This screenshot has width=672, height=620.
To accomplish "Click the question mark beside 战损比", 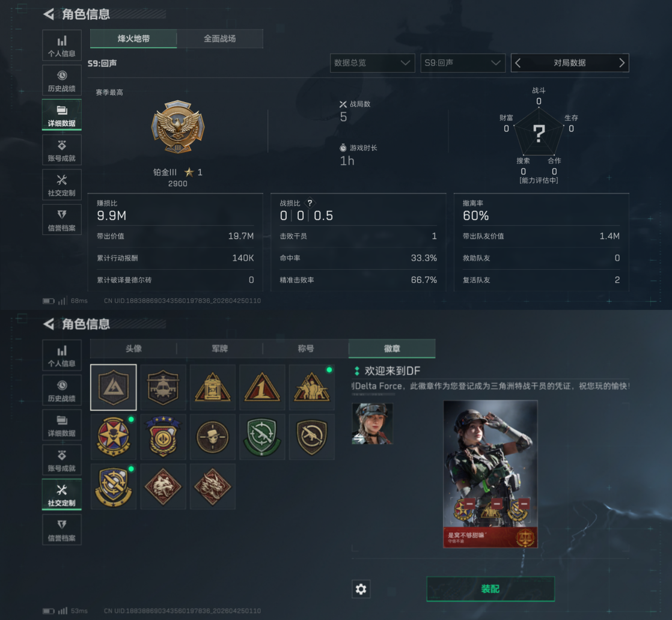I will pos(310,203).
